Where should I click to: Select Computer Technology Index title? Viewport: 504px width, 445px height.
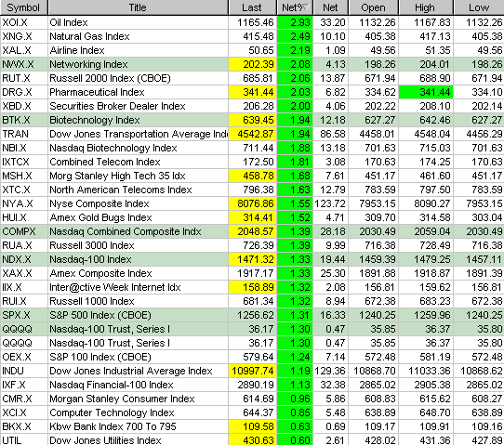point(112,412)
